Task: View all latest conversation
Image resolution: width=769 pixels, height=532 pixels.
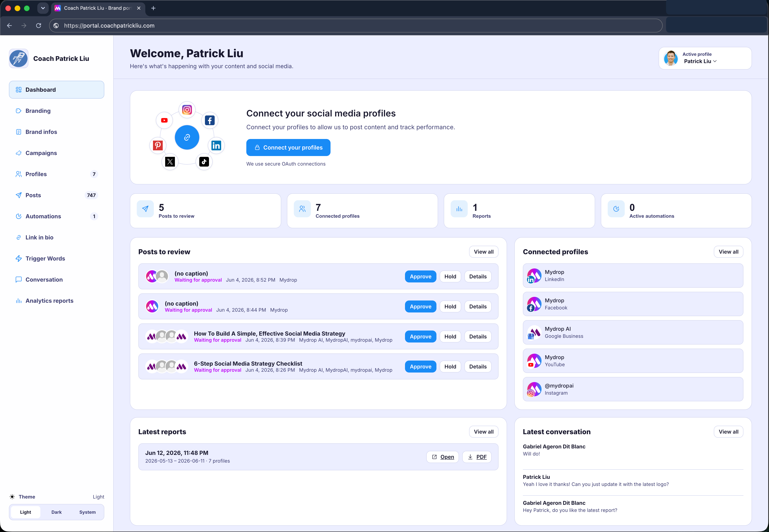Action: coord(728,432)
